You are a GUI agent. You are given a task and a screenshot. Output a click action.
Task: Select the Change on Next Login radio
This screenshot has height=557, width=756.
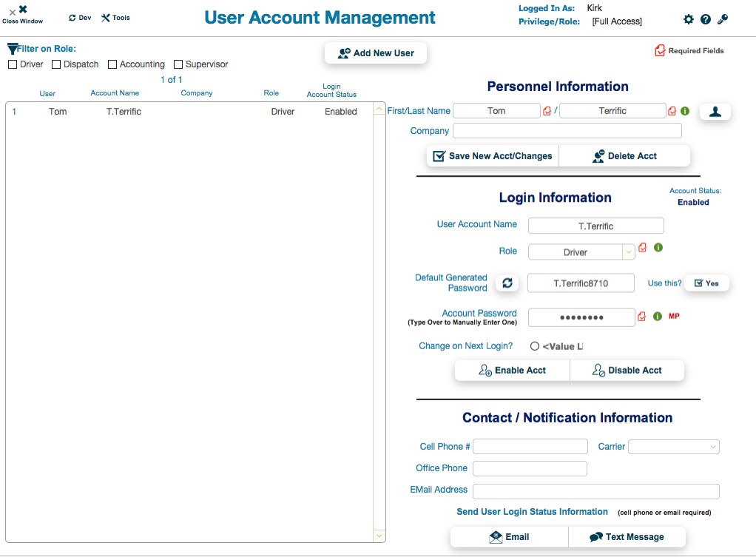pos(535,346)
